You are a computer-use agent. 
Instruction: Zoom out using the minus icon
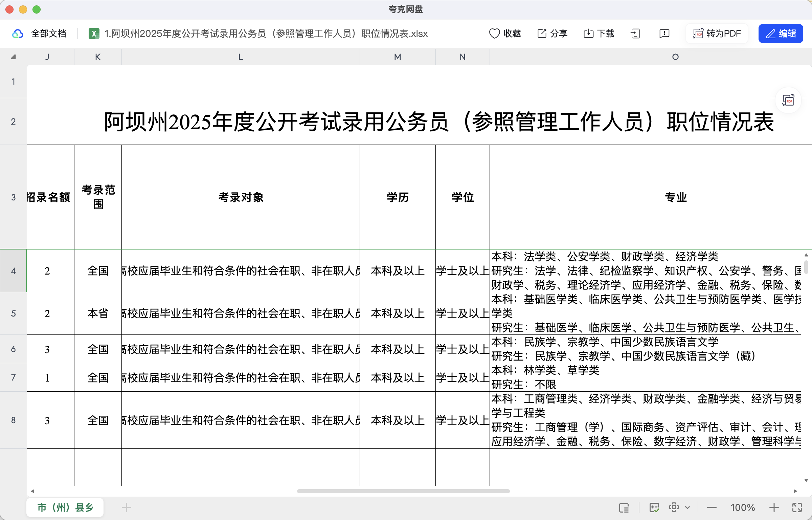pos(712,507)
